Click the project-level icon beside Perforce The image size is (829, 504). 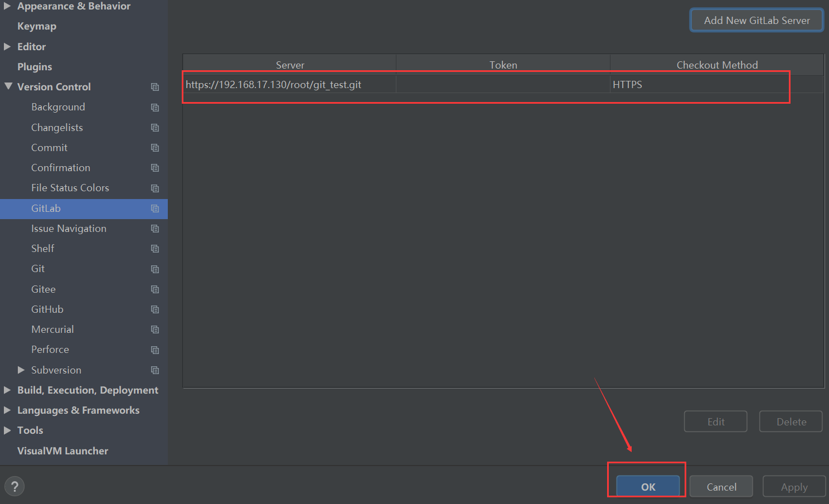click(x=155, y=350)
